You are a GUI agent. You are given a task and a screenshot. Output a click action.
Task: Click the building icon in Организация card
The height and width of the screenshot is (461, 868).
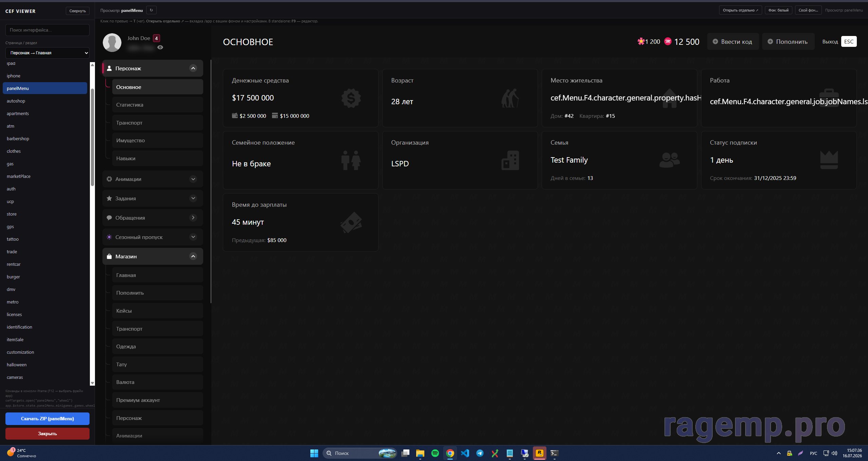pos(510,160)
